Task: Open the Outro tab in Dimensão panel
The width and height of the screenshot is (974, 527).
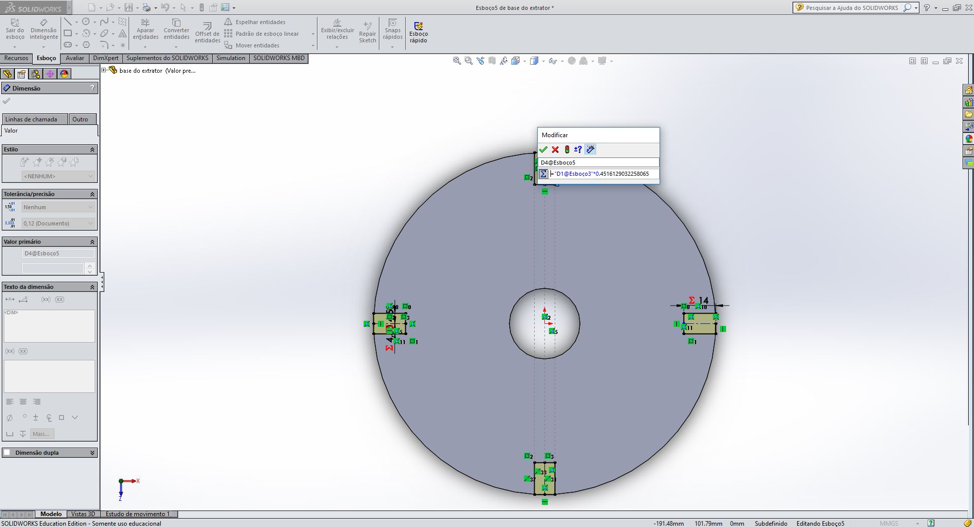Action: pyautogui.click(x=82, y=119)
